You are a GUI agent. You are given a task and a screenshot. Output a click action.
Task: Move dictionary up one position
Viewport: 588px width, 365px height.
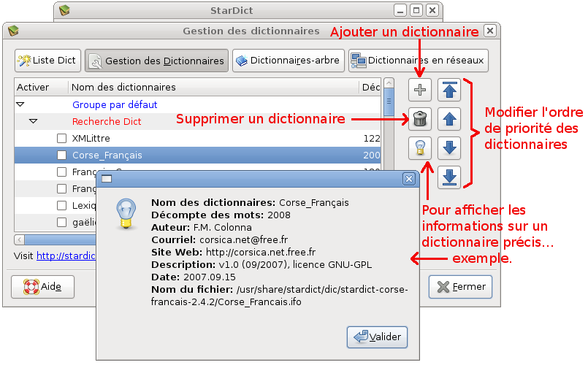[449, 119]
